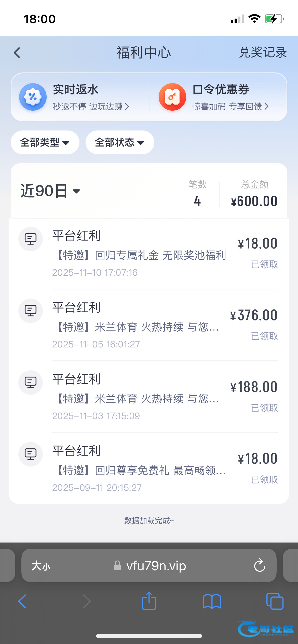Image resolution: width=298 pixels, height=644 pixels.
Task: Tap the record icon of ¥188.00 entry
Action: pos(31,382)
